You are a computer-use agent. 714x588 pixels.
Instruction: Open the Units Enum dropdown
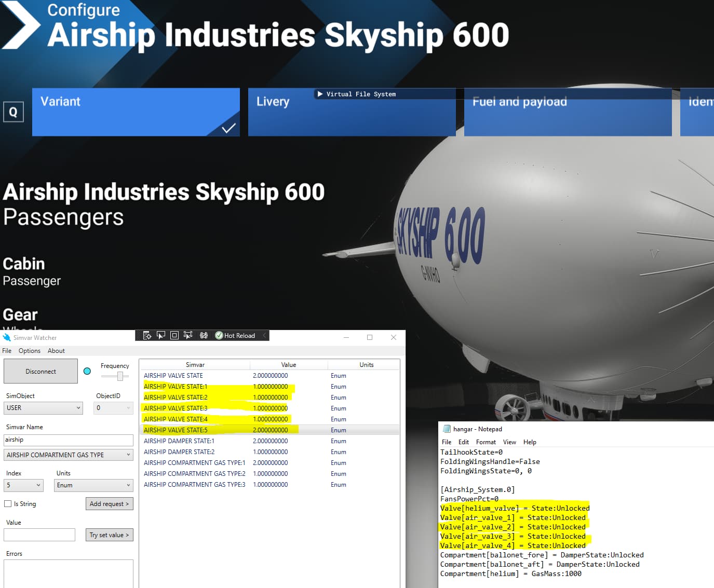(93, 485)
